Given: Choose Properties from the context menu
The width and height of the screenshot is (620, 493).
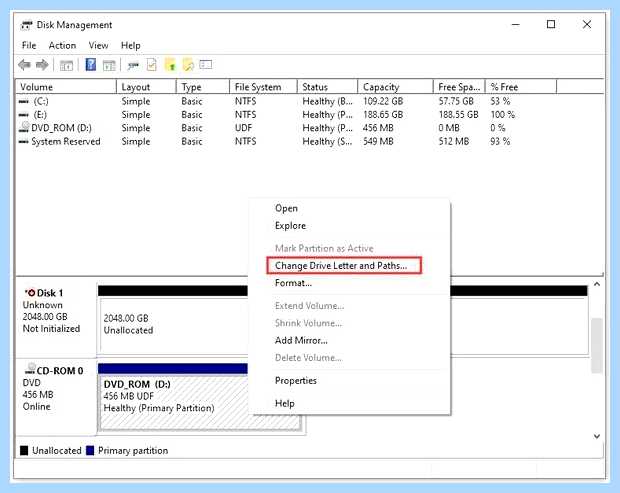Looking at the screenshot, I should [x=296, y=380].
